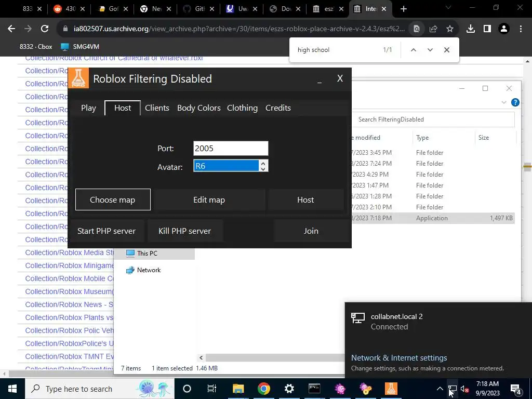532x399 pixels.
Task: Open File Explorer help icon
Action: click(x=515, y=102)
